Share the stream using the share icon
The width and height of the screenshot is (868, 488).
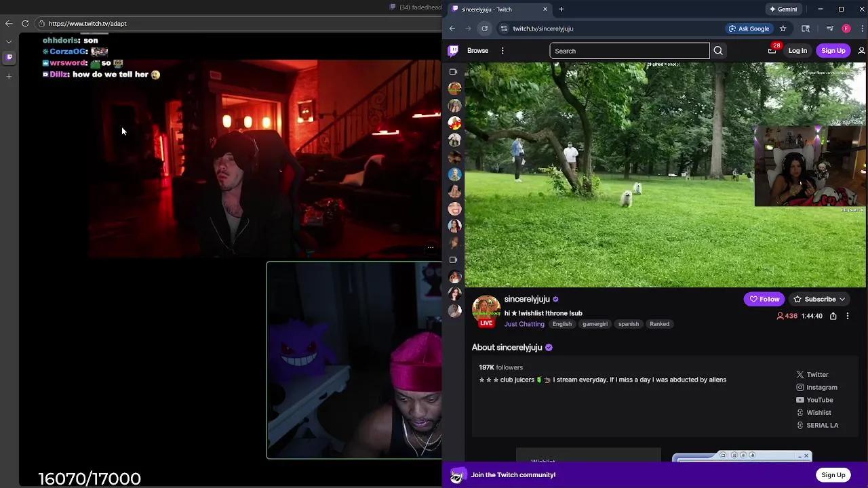pos(833,316)
